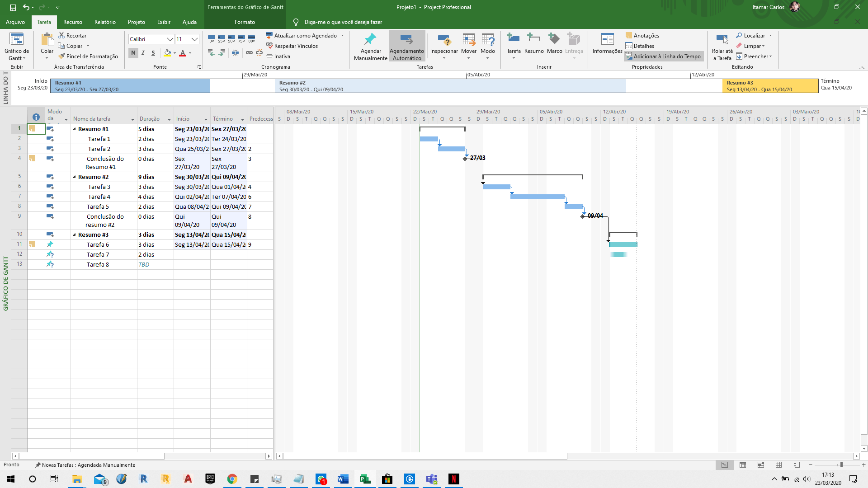
Task: Click the 50% complete progress icon
Action: (x=231, y=39)
